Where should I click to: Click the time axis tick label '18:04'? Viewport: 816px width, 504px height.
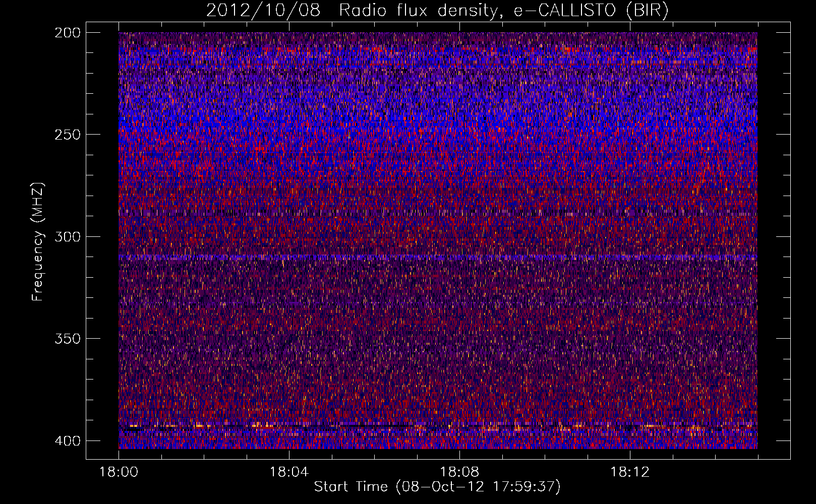point(289,472)
